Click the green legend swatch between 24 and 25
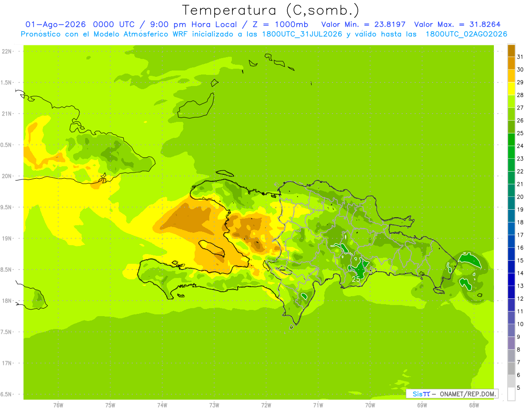The image size is (532, 411). point(511,140)
